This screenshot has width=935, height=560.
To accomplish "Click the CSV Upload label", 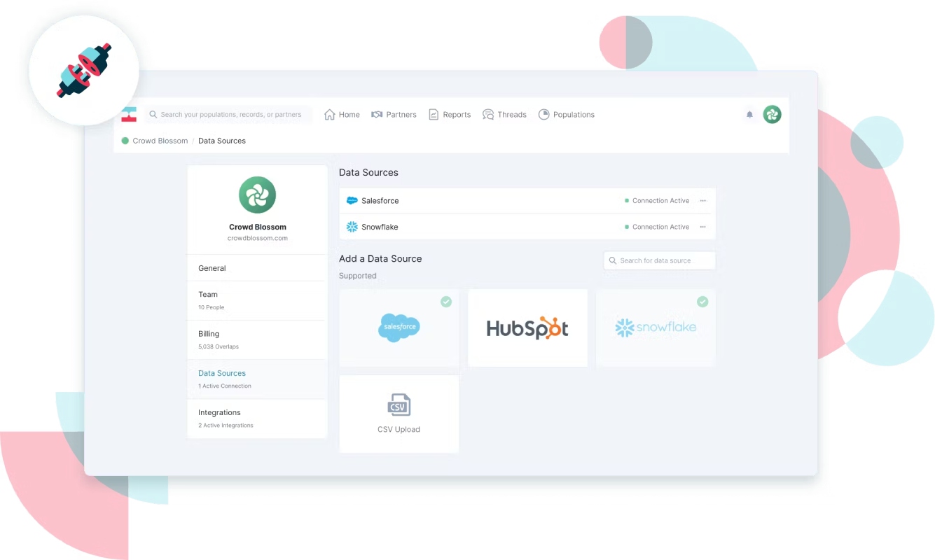I will (399, 430).
